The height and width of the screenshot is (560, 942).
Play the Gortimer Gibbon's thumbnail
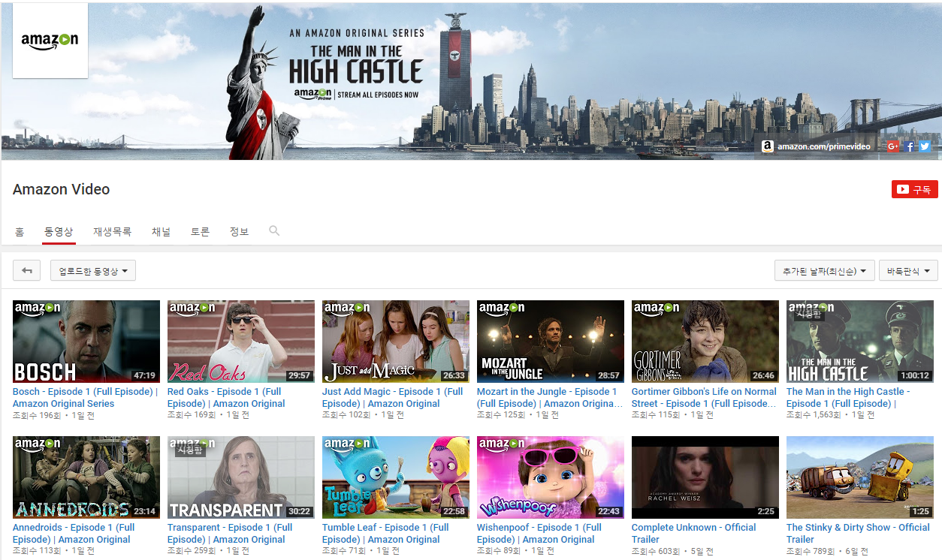click(705, 342)
